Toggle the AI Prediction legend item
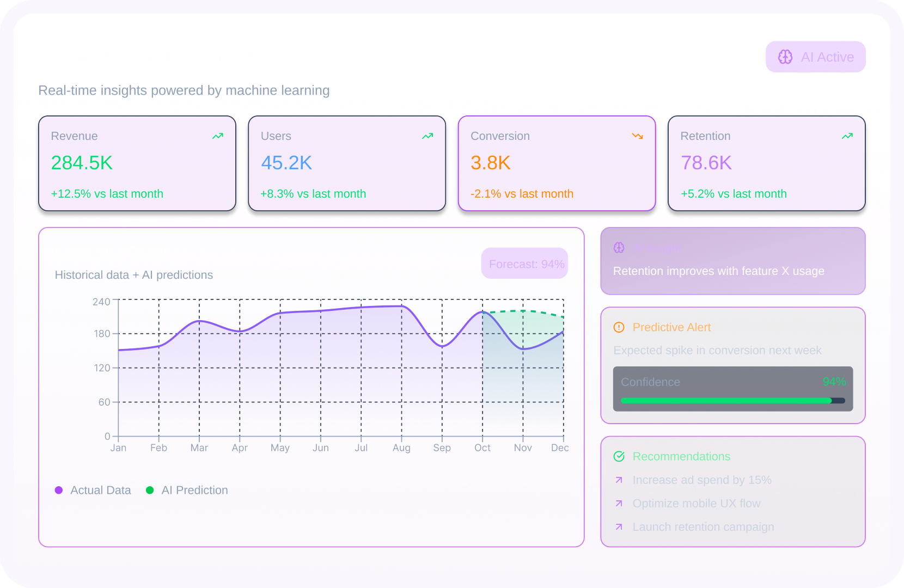The height and width of the screenshot is (588, 904). (x=187, y=490)
